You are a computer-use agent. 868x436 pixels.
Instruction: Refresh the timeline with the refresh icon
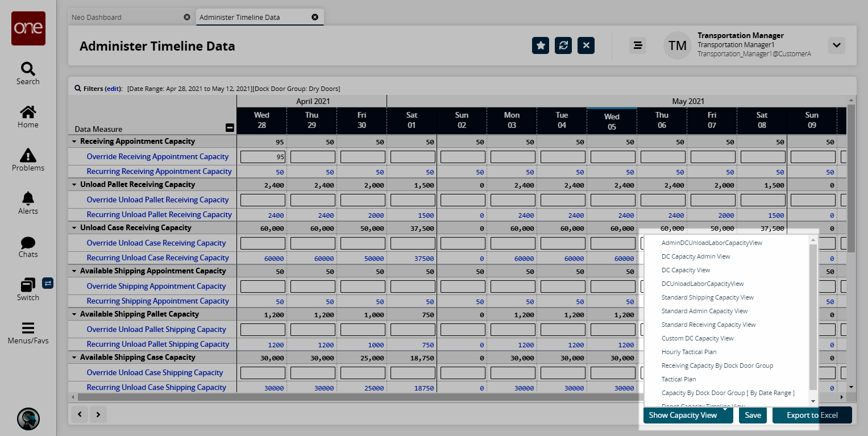[563, 45]
